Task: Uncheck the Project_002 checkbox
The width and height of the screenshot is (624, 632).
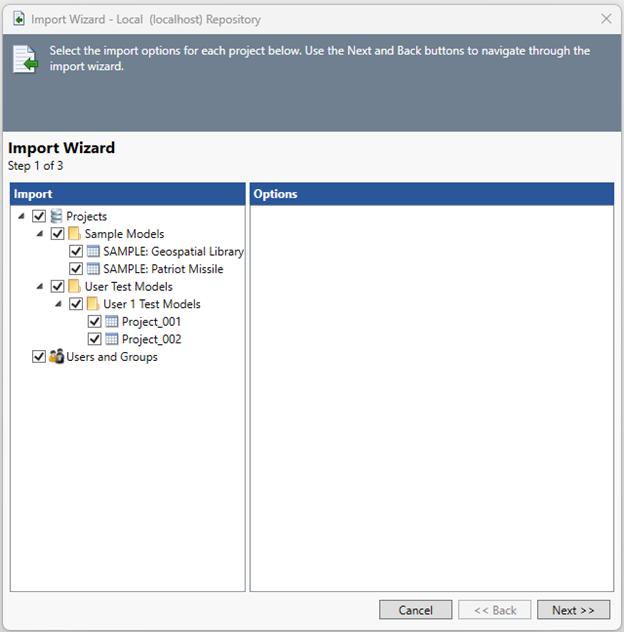Action: click(94, 340)
